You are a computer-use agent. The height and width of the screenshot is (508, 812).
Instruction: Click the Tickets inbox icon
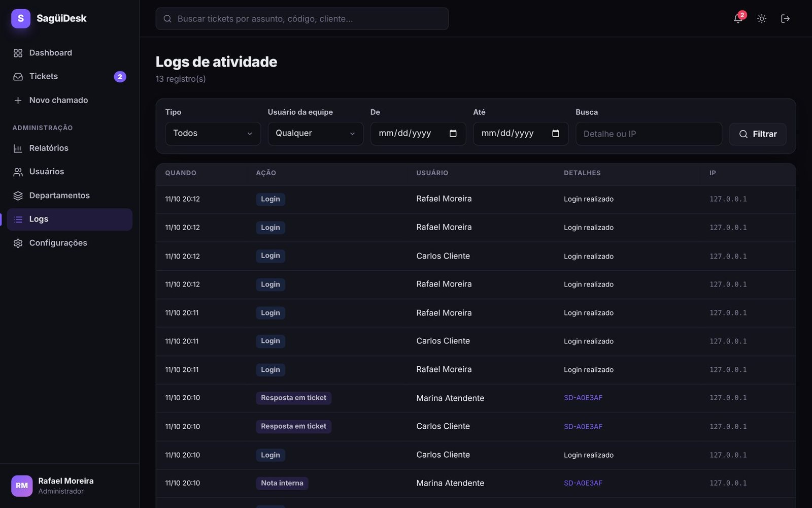(18, 77)
